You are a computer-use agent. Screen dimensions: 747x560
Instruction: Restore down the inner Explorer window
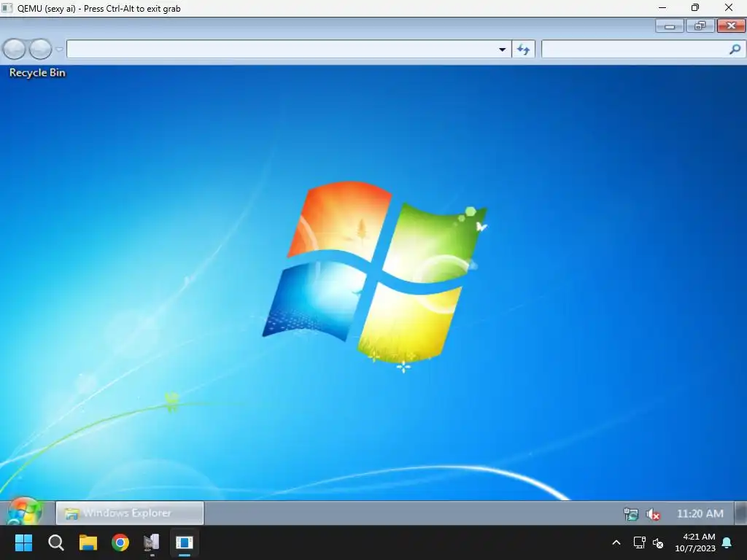[700, 26]
